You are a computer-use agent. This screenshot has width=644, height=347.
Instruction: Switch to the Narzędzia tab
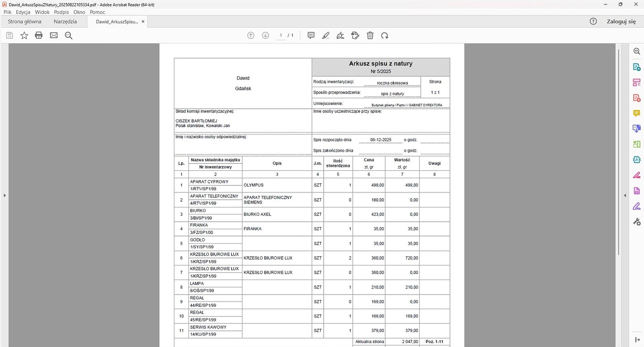coord(65,21)
